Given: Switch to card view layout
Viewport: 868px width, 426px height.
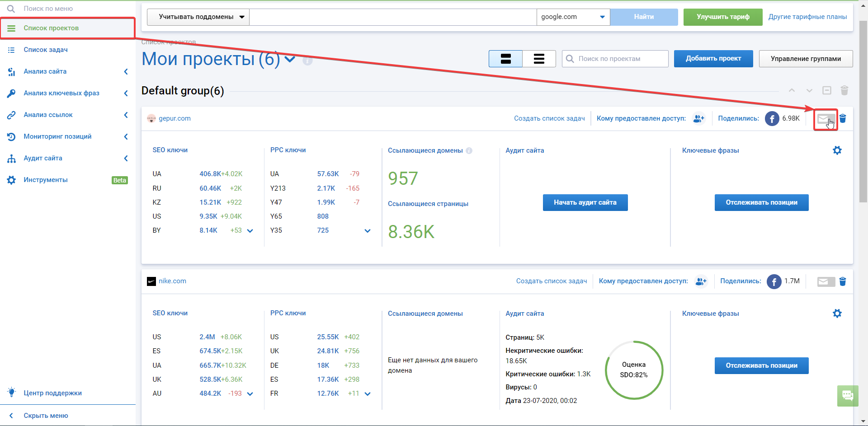Looking at the screenshot, I should click(505, 59).
